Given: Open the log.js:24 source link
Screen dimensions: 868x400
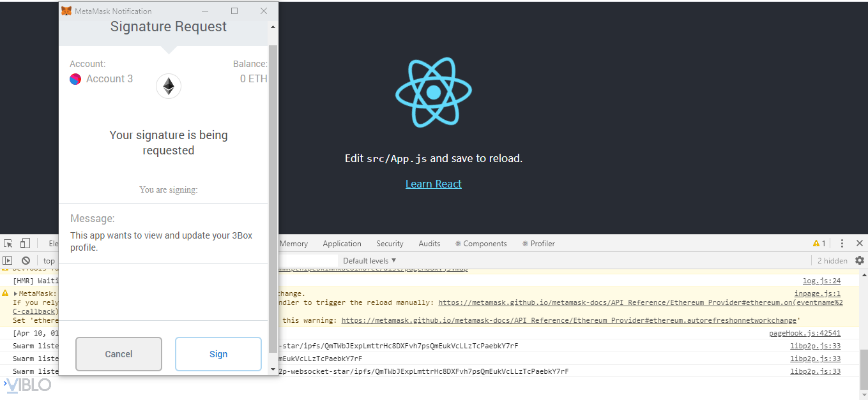Looking at the screenshot, I should pyautogui.click(x=821, y=281).
